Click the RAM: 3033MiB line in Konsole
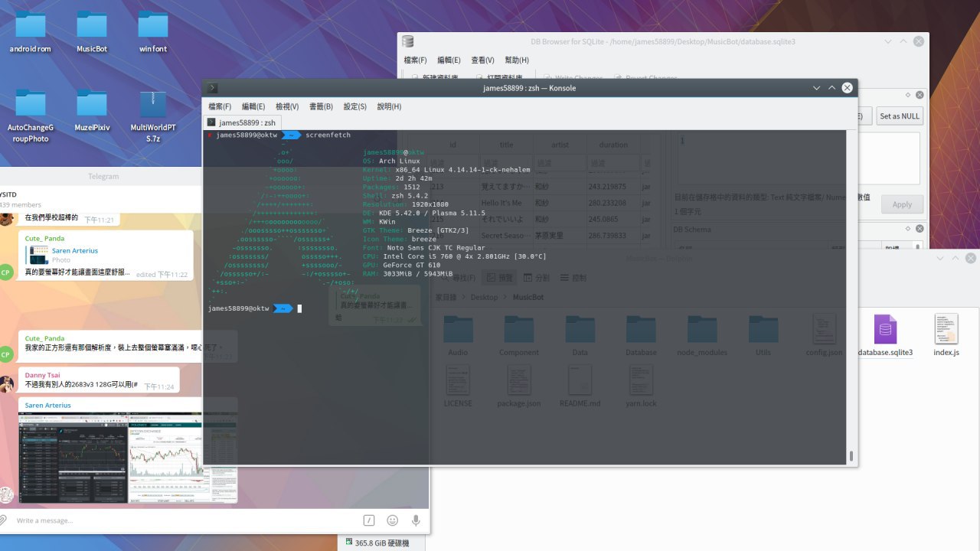This screenshot has height=551, width=980. point(407,273)
